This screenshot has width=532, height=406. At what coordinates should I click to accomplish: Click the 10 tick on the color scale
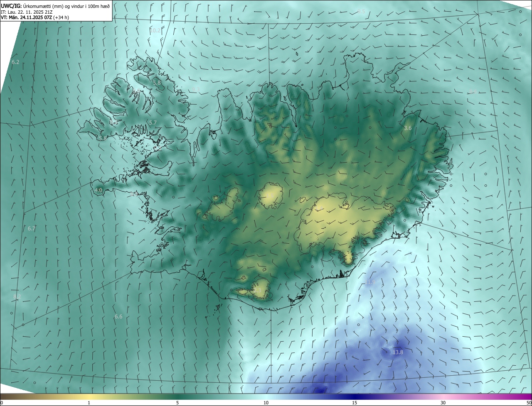pyautogui.click(x=266, y=403)
